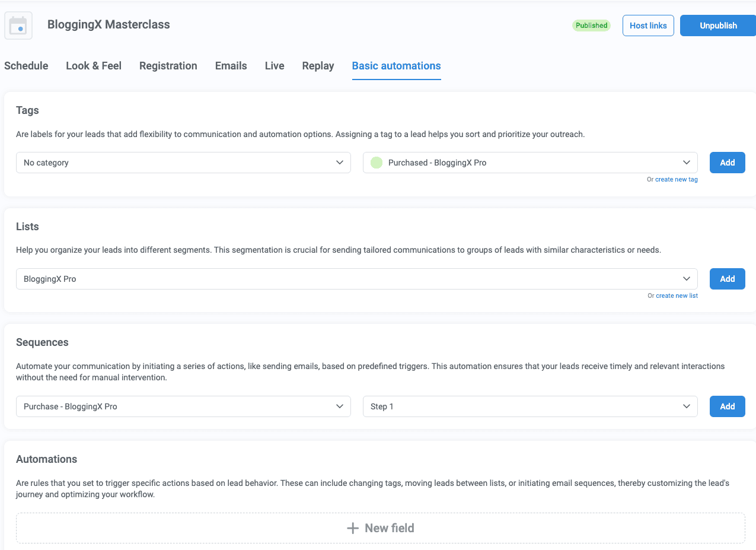Select the Replay tab
756x550 pixels.
tap(318, 66)
